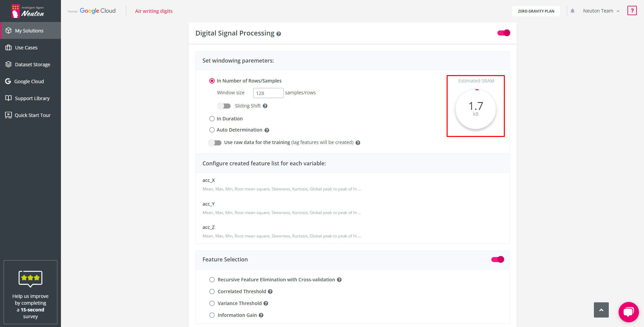Click the scroll-to-top arrow button

point(601,310)
